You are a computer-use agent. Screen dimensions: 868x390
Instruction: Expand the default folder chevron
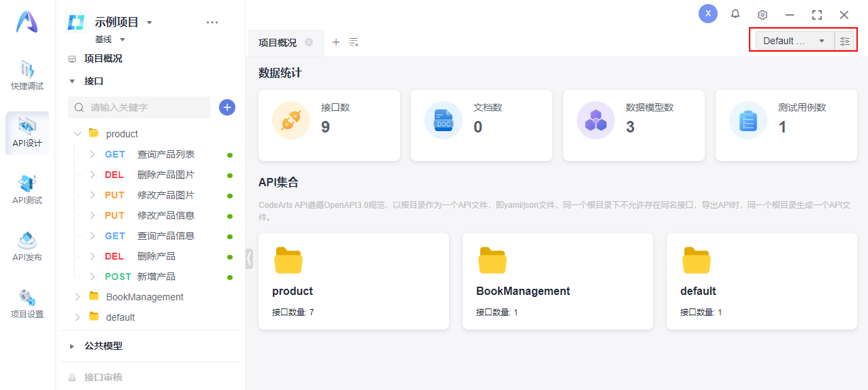pyautogui.click(x=78, y=317)
